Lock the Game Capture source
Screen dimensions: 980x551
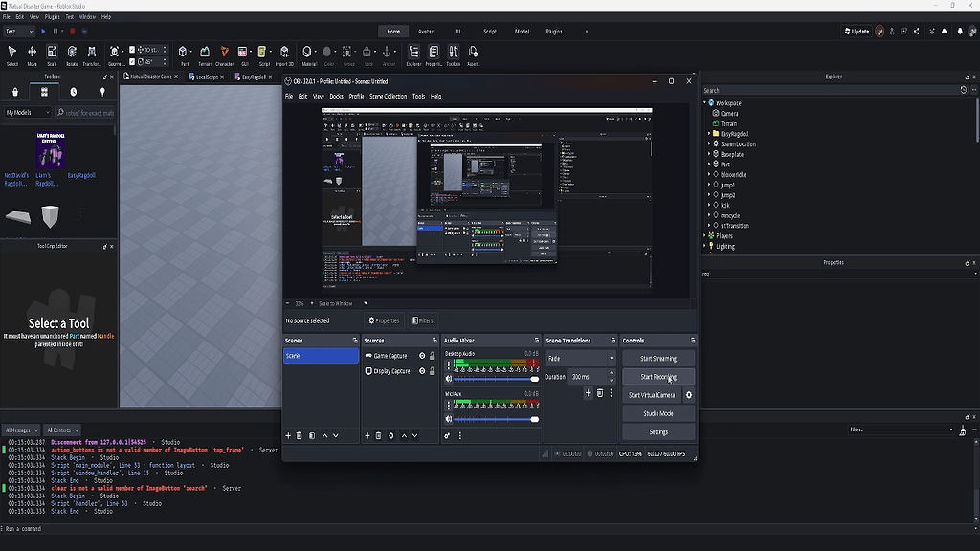433,356
